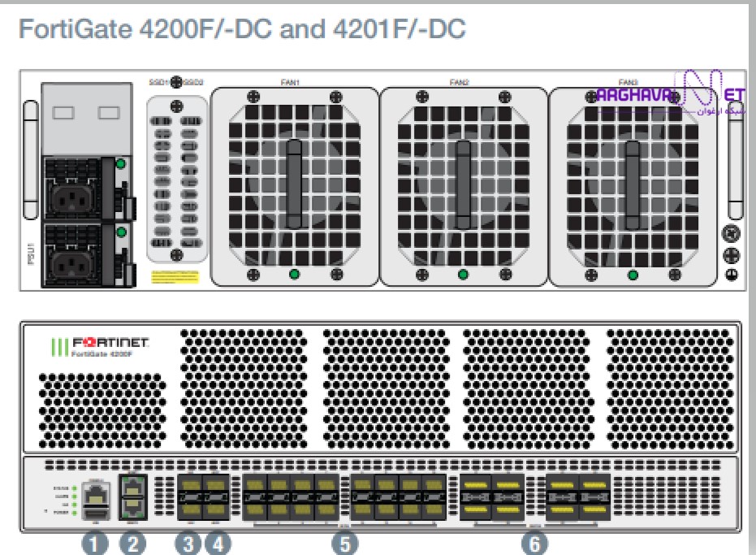Click the Fortinet logo on front panel
The image size is (756, 555).
(100, 346)
